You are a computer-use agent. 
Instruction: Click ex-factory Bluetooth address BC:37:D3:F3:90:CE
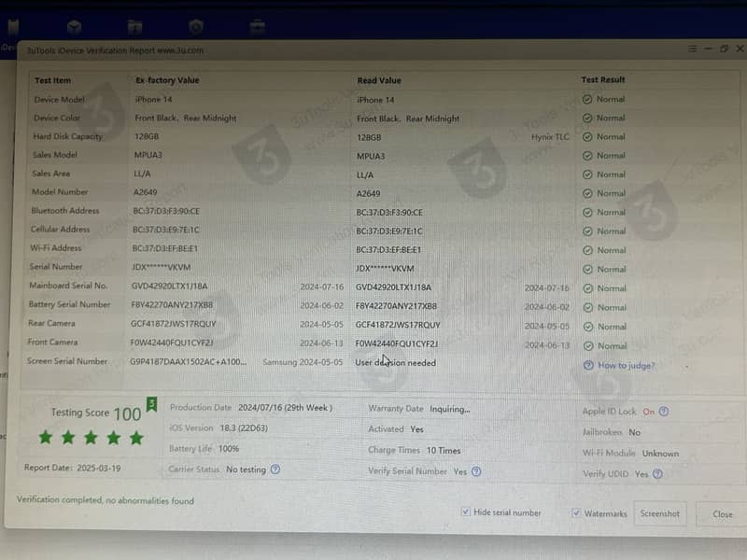166,211
